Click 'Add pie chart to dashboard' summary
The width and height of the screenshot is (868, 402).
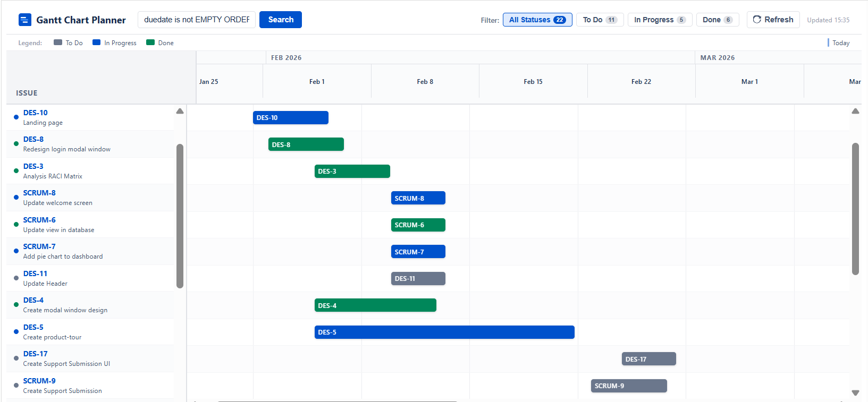pos(63,256)
